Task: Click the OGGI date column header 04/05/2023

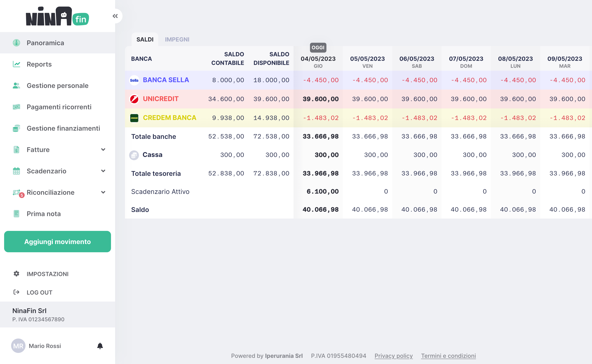Action: click(x=318, y=59)
